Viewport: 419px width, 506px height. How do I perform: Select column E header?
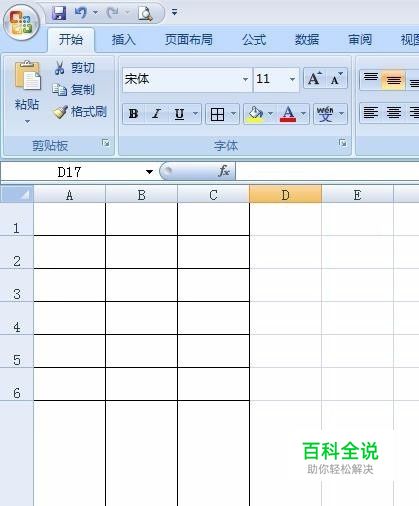click(357, 195)
